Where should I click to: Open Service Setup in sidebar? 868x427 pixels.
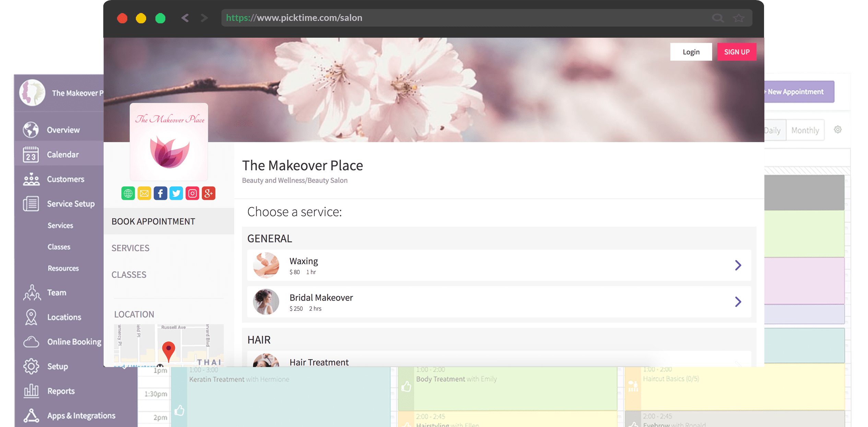(70, 204)
